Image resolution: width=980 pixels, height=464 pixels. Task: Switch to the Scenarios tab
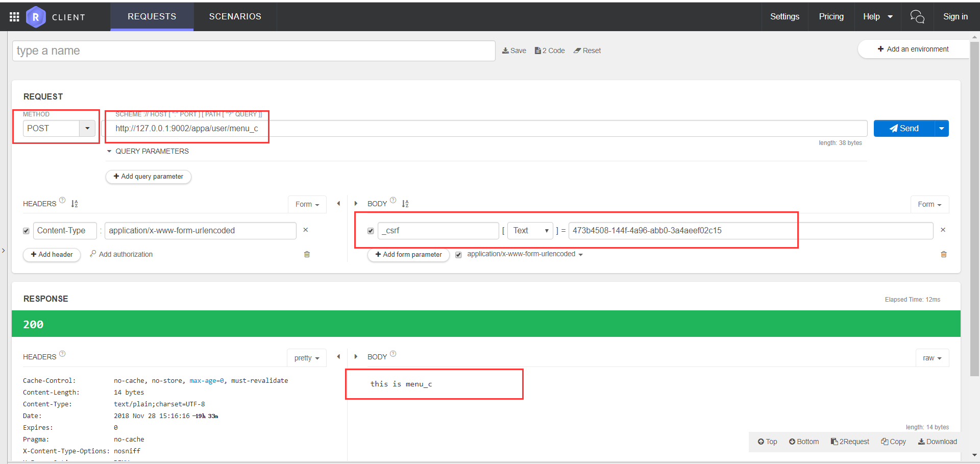[235, 16]
